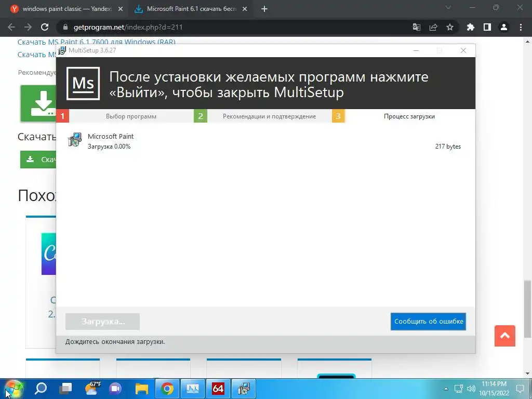Screen dimensions: 532x399
Task: Open the tab search dropdown chevron
Action: pyautogui.click(x=448, y=7)
